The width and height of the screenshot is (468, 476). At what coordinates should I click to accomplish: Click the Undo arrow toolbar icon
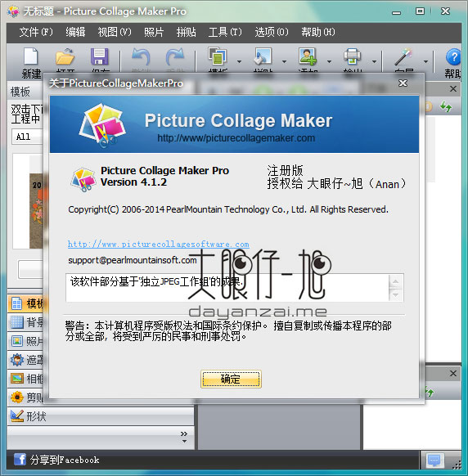pyautogui.click(x=141, y=57)
